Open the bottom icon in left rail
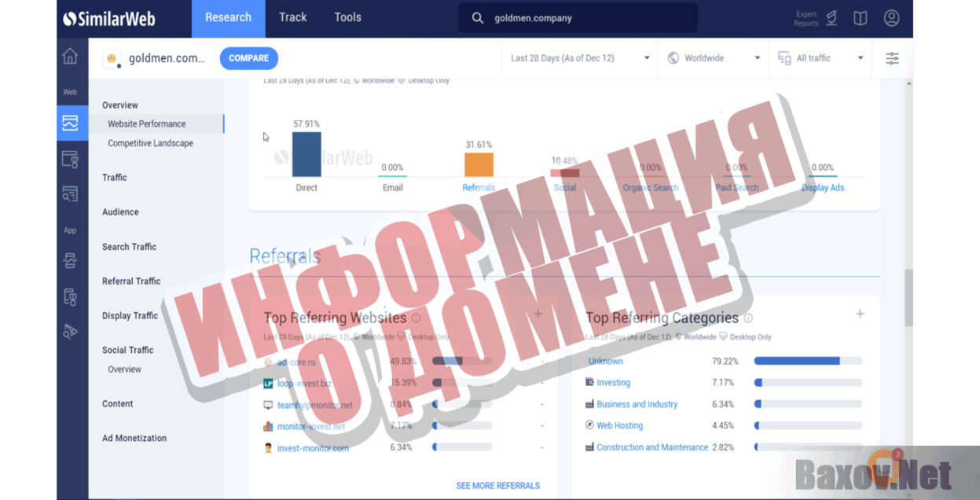This screenshot has width=980, height=500. pyautogui.click(x=71, y=331)
